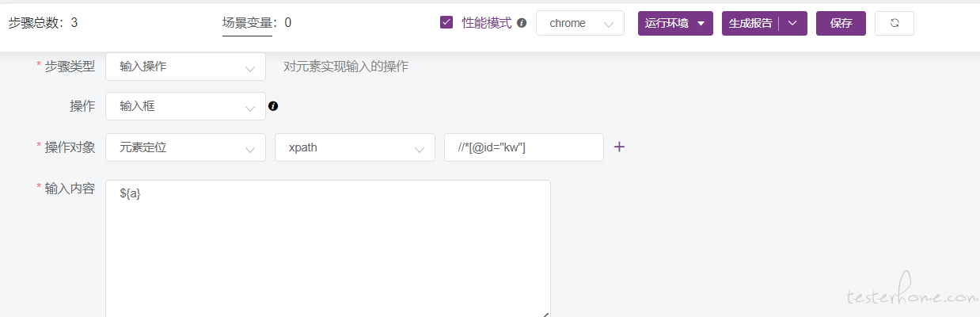Click the textarea resize handle corner
This screenshot has width=980, height=317.
(x=545, y=314)
